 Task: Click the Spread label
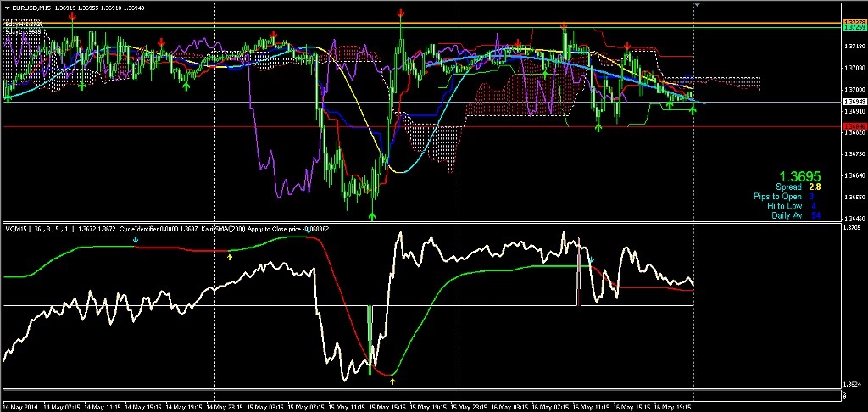pyautogui.click(x=788, y=187)
